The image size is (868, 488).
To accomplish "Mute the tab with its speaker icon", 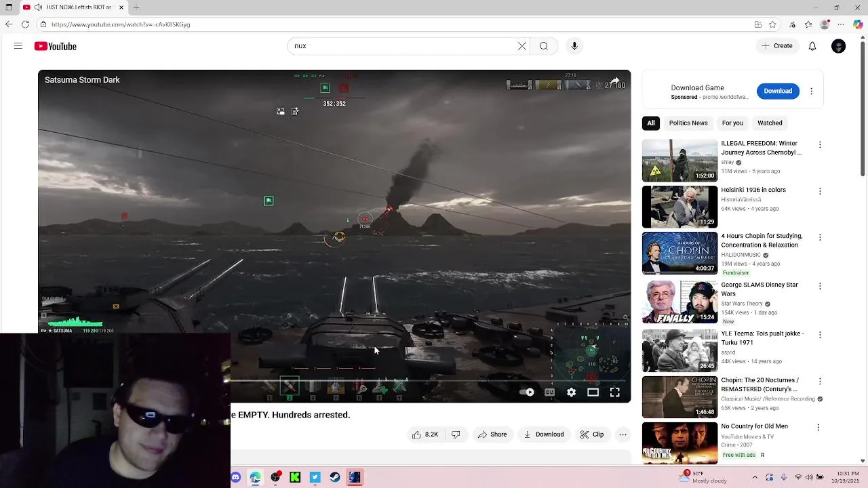I will click(x=38, y=7).
